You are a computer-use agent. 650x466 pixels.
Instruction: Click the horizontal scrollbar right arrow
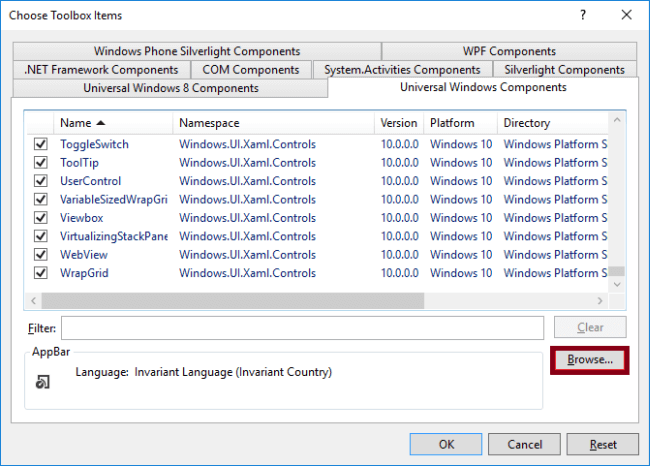click(x=601, y=300)
